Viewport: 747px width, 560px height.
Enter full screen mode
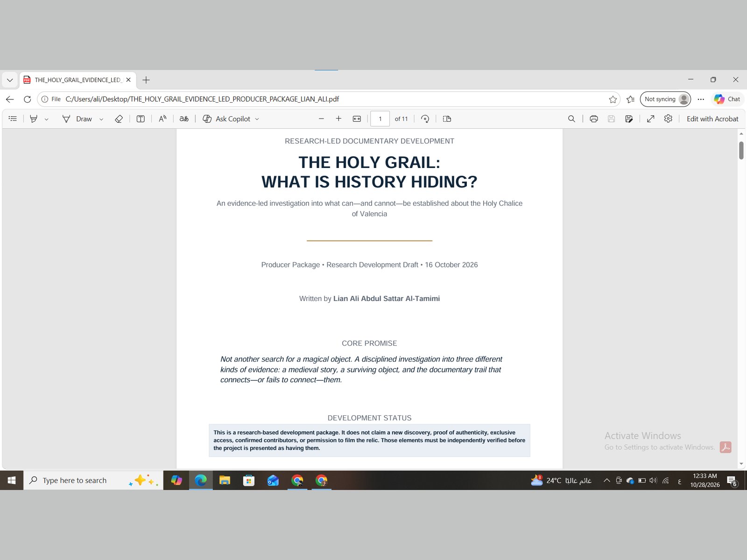point(651,119)
